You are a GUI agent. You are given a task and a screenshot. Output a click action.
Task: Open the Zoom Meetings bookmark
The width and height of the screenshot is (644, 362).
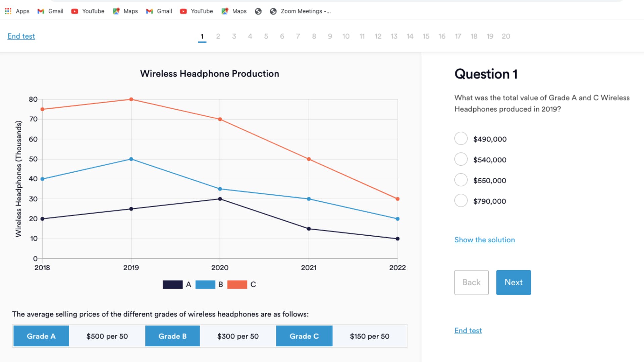[300, 11]
